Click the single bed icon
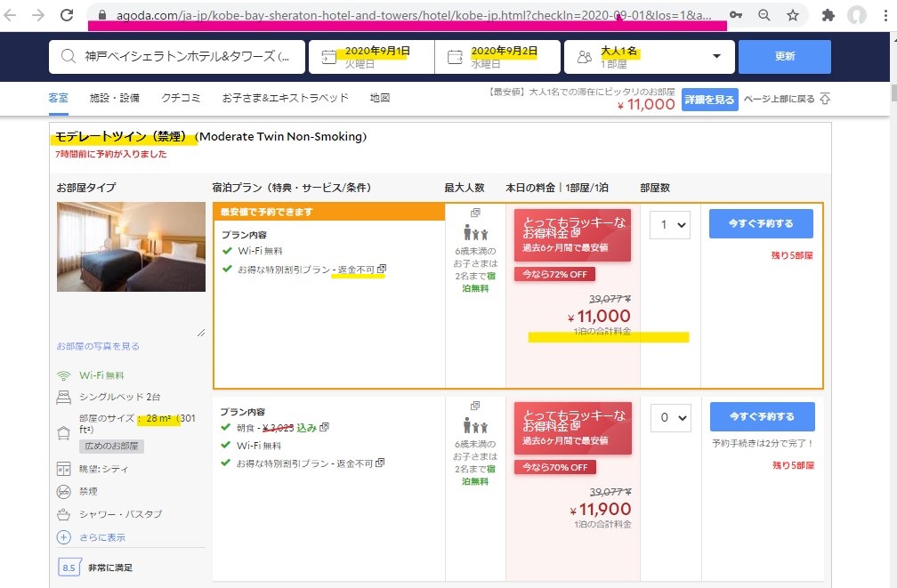Image resolution: width=897 pixels, height=588 pixels. 63,397
